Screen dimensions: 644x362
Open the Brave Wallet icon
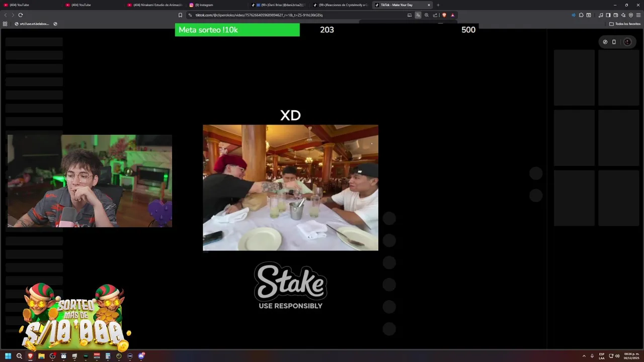click(615, 15)
